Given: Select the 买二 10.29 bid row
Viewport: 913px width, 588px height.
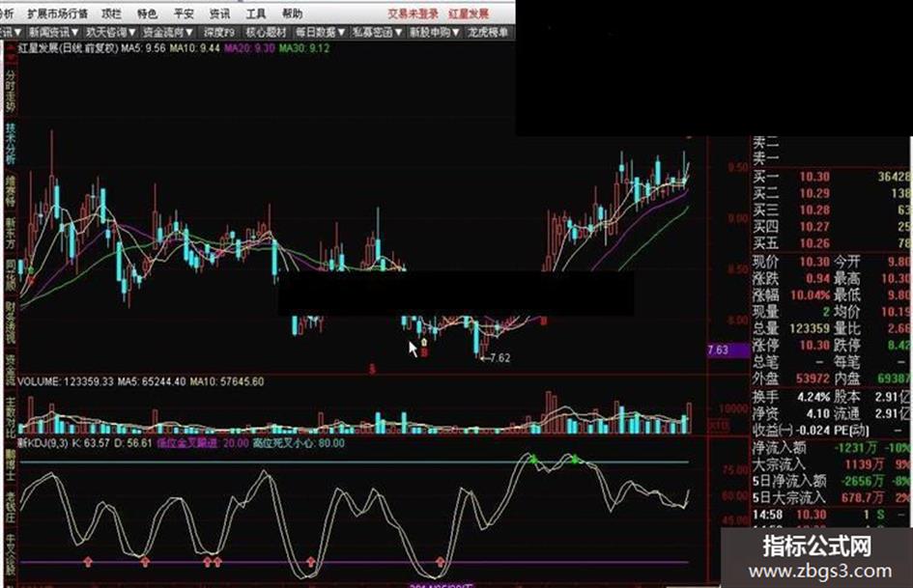Looking at the screenshot, I should [832, 193].
